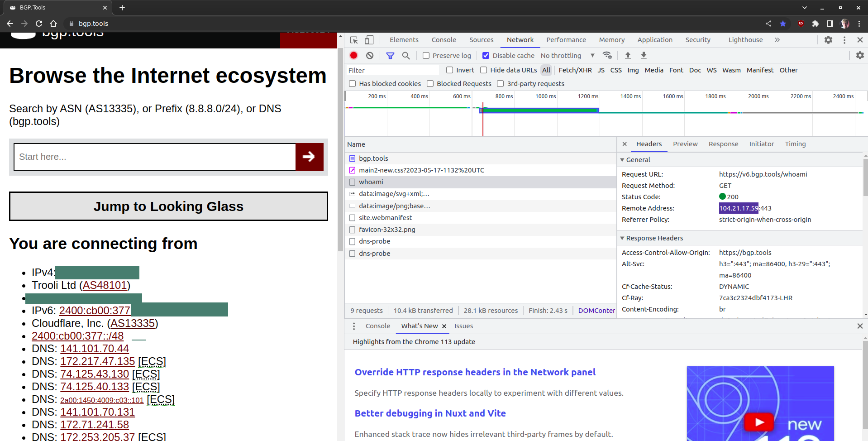Viewport: 868px width, 441px height.
Task: Click the import HAR file upload icon
Action: click(628, 55)
